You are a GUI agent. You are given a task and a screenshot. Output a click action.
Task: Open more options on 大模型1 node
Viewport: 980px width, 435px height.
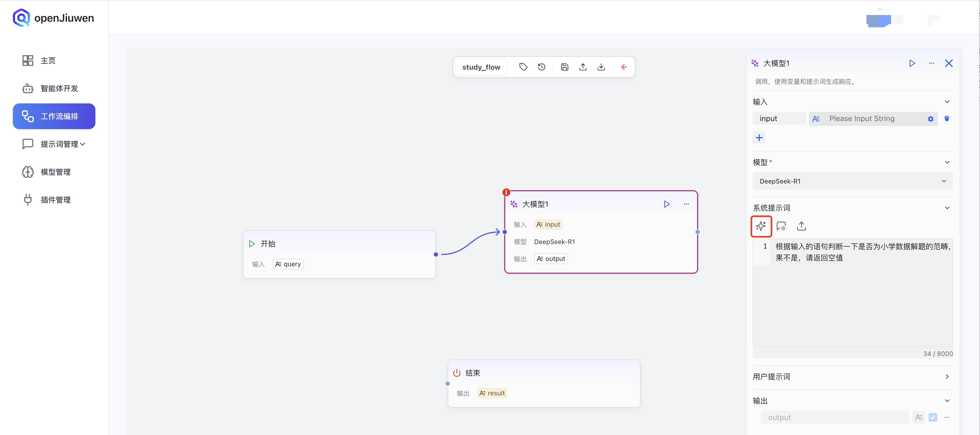click(x=686, y=204)
